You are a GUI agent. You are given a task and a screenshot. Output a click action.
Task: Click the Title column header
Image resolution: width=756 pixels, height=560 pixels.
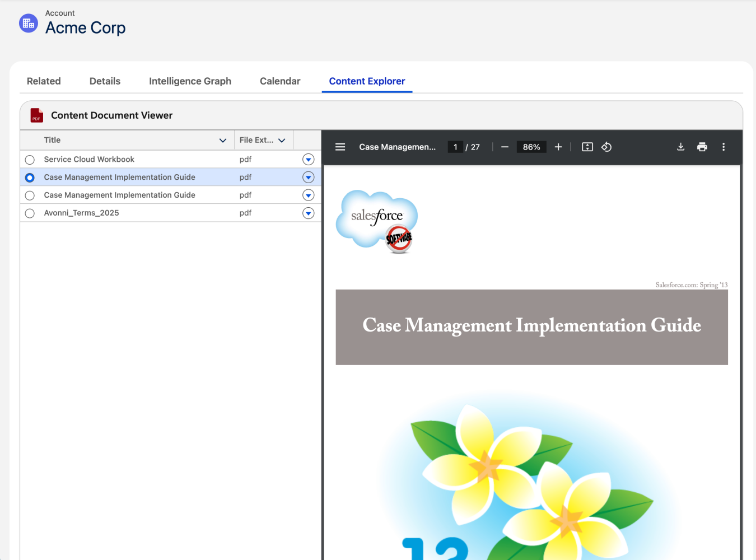127,140
